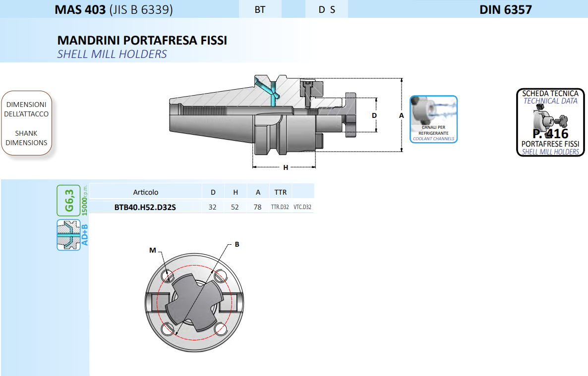Click the AD+B coolant type icon
Screen dimensions: 588x376
(x=68, y=235)
